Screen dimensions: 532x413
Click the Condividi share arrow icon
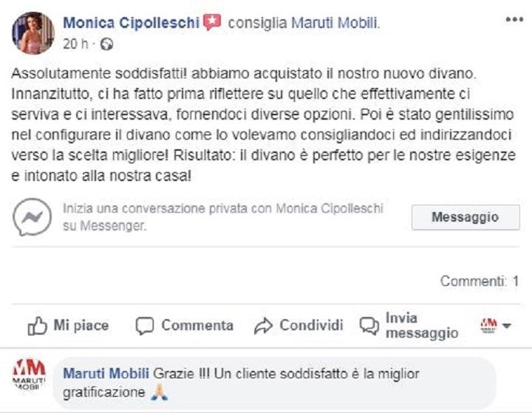coord(263,326)
